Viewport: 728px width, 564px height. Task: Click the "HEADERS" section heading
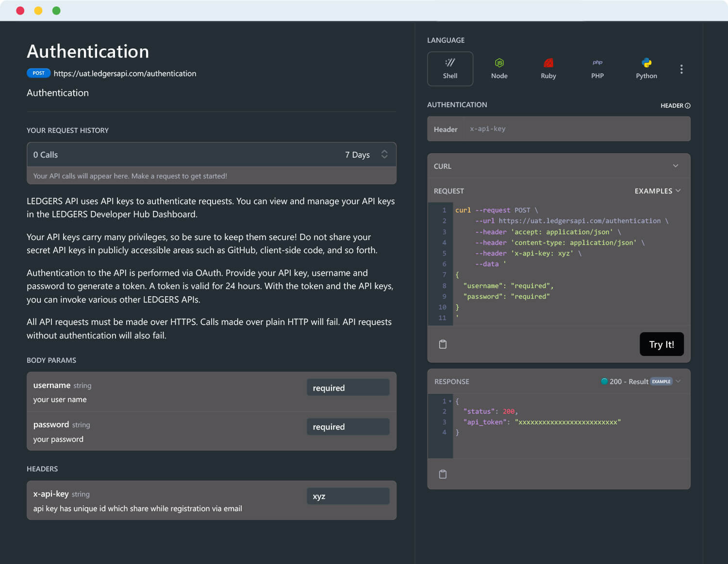pos(42,469)
